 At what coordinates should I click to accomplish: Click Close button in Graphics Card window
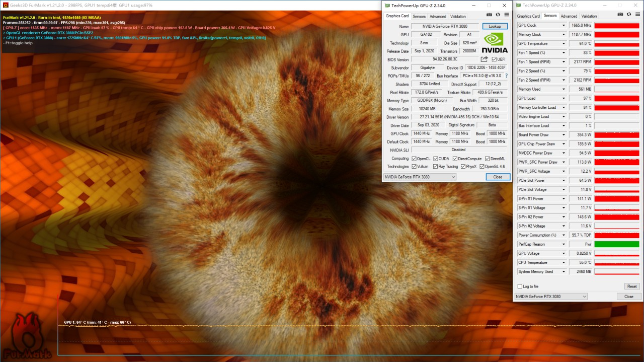[498, 177]
